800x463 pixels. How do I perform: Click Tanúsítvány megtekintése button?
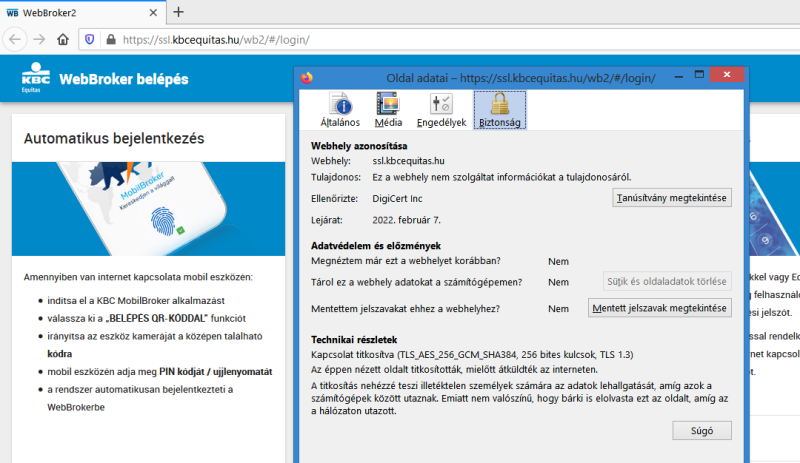point(671,198)
